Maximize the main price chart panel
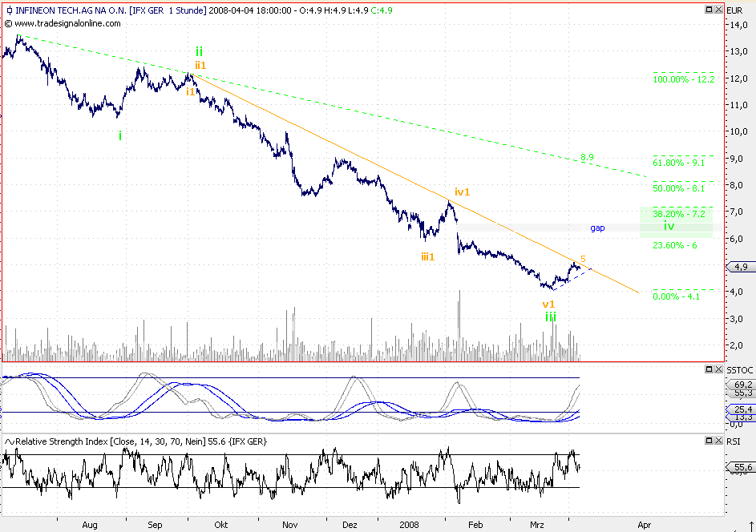Image resolution: width=756 pixels, height=532 pixels. [708, 10]
